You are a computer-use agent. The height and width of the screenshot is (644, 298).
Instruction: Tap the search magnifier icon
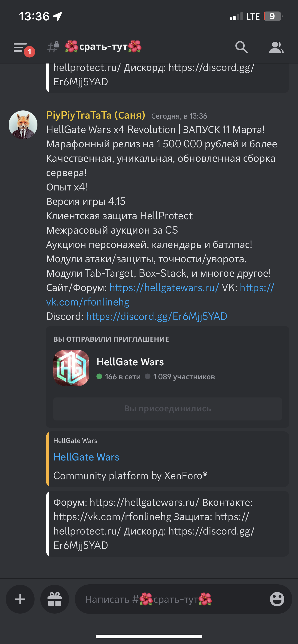[x=241, y=47]
